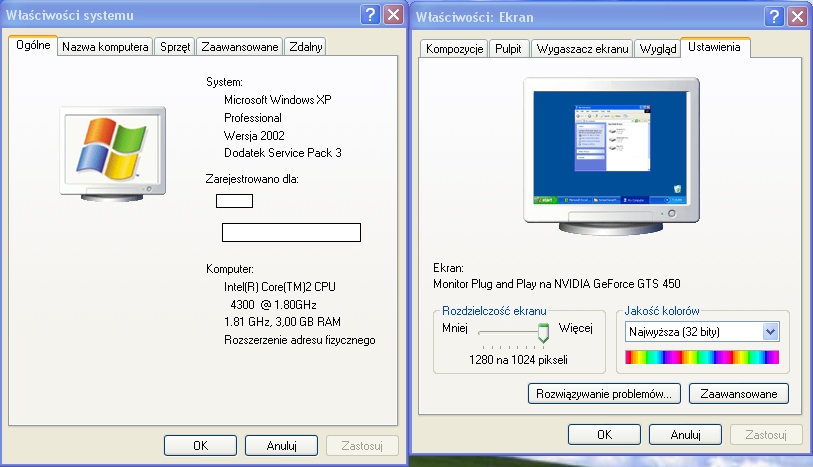Click the 'Wersja 2002' text
Screen dimensions: 813x467
254,136
